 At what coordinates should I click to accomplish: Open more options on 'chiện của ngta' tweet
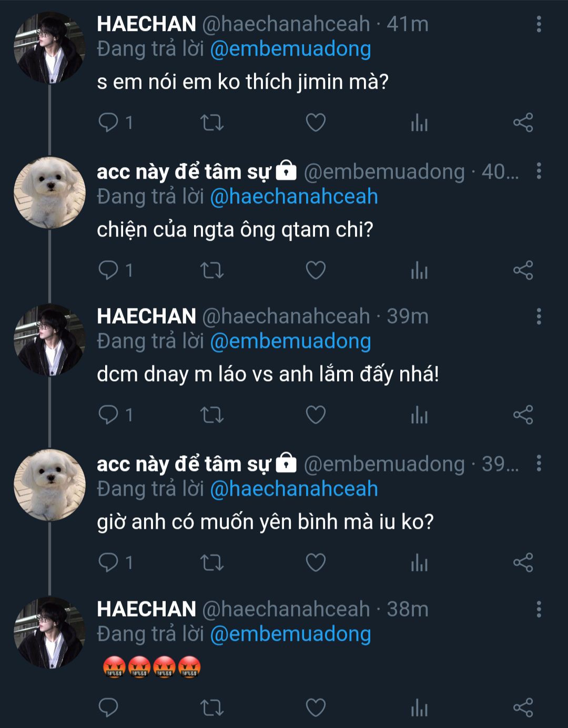pos(539,171)
